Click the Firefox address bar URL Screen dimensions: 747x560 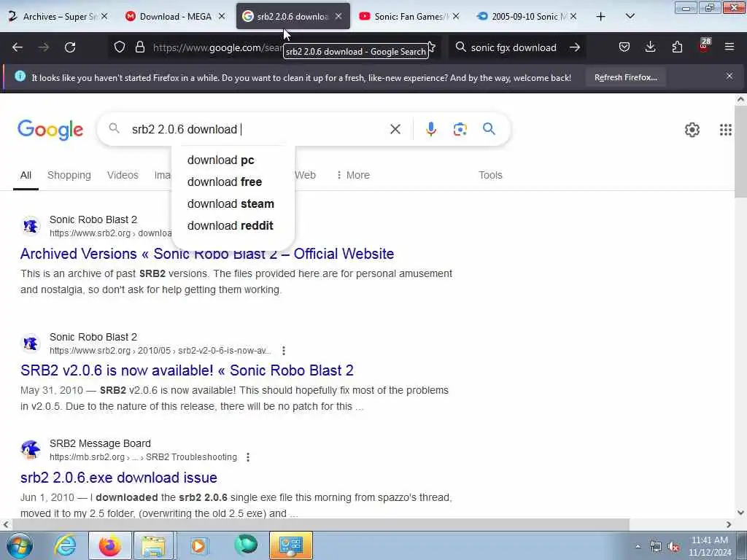[x=217, y=47]
